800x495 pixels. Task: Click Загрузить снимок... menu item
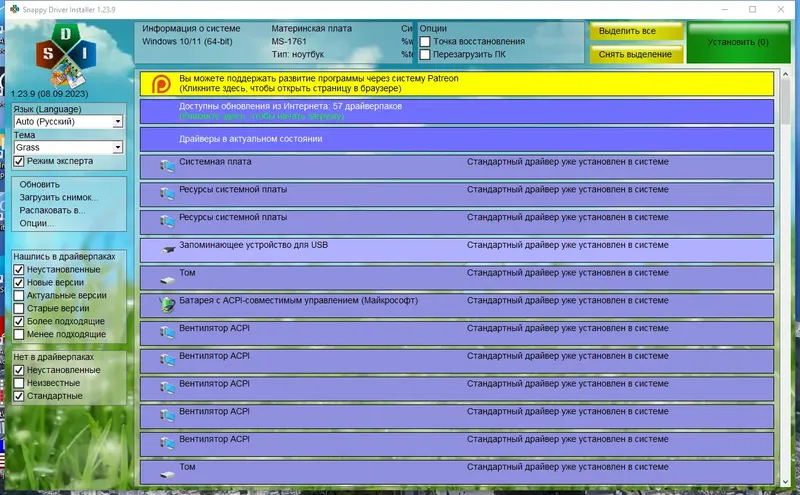click(x=59, y=197)
